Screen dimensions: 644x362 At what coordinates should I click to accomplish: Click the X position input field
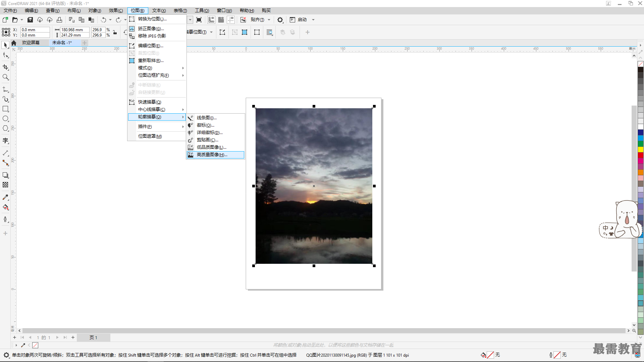35,29
